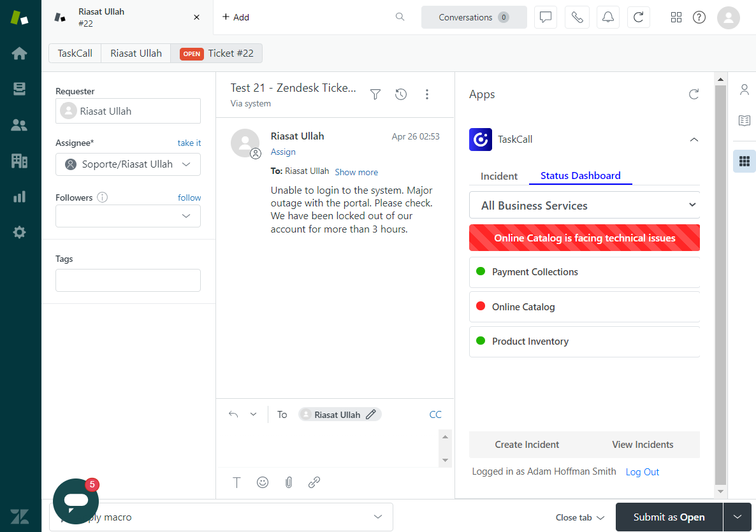Viewport: 756px width, 532px height.
Task: Open the Customers icon in the sidebar
Action: (x=19, y=126)
